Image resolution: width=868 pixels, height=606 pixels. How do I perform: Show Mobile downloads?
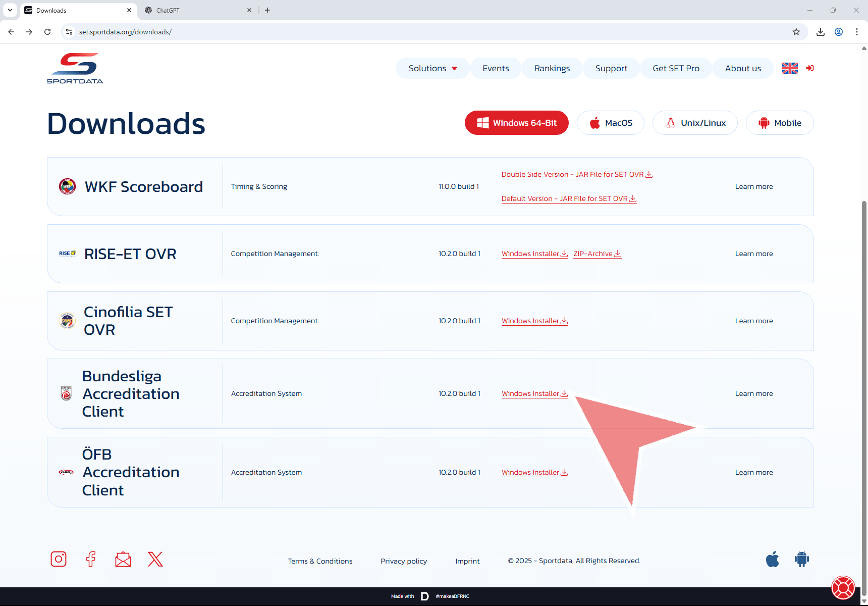pyautogui.click(x=780, y=123)
